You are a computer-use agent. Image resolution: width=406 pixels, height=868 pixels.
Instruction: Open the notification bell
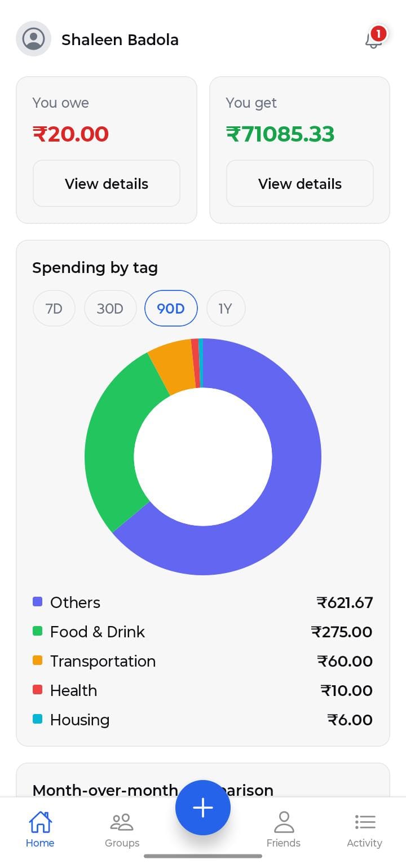(x=373, y=40)
